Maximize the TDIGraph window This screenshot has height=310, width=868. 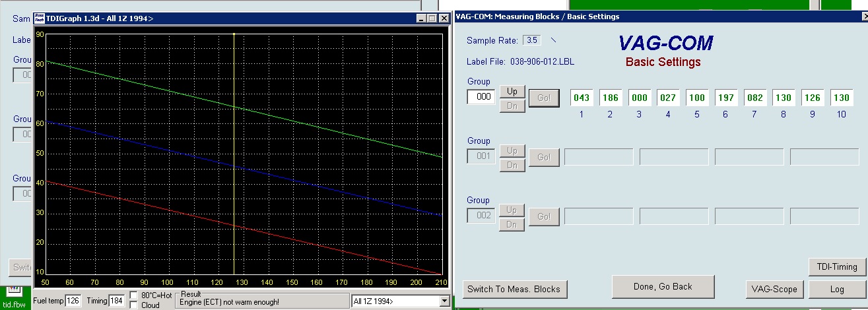click(432, 18)
